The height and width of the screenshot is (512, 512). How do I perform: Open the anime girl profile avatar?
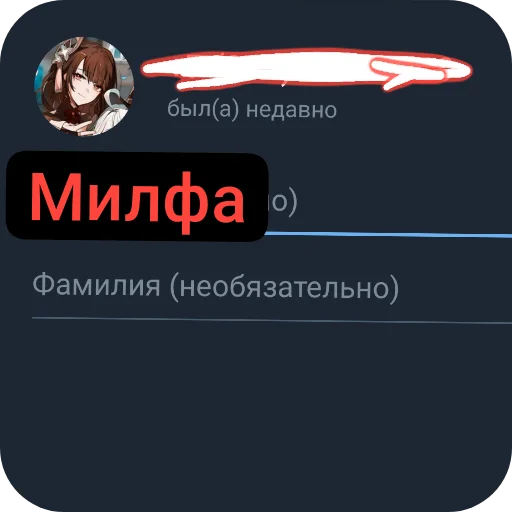(85, 86)
